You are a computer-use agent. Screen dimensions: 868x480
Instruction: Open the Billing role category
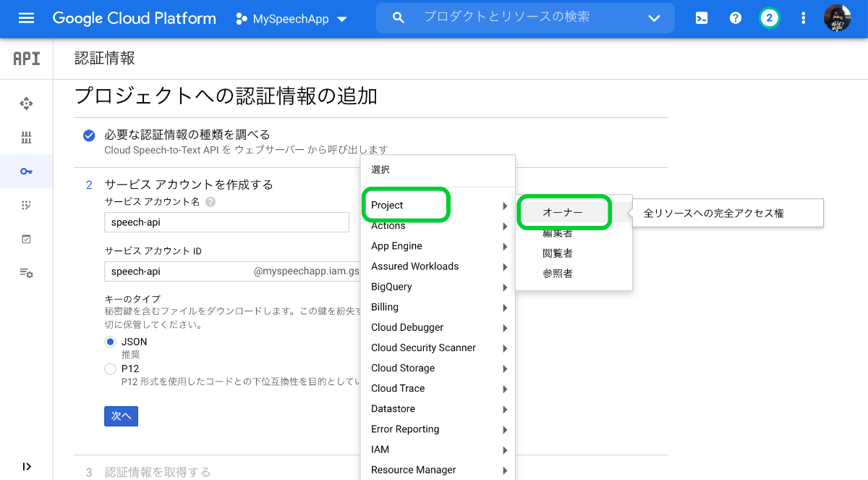point(438,307)
